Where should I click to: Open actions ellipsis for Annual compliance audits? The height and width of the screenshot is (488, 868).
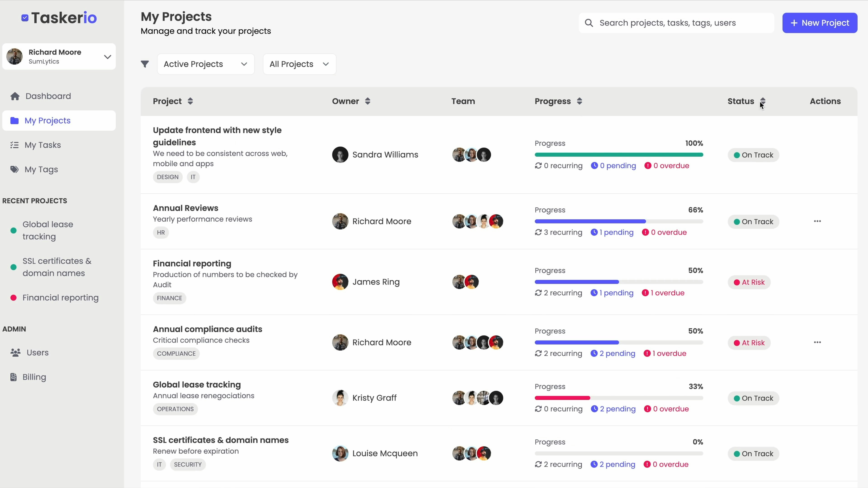point(817,343)
